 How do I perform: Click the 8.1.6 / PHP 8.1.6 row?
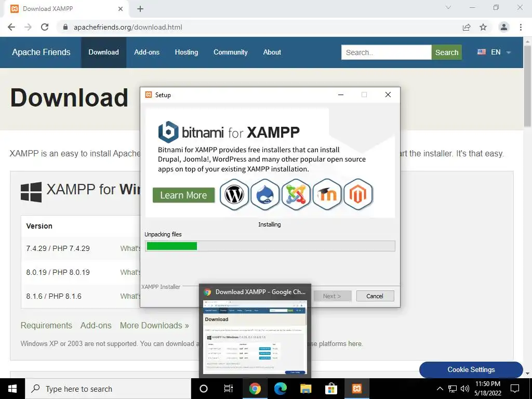(81, 296)
